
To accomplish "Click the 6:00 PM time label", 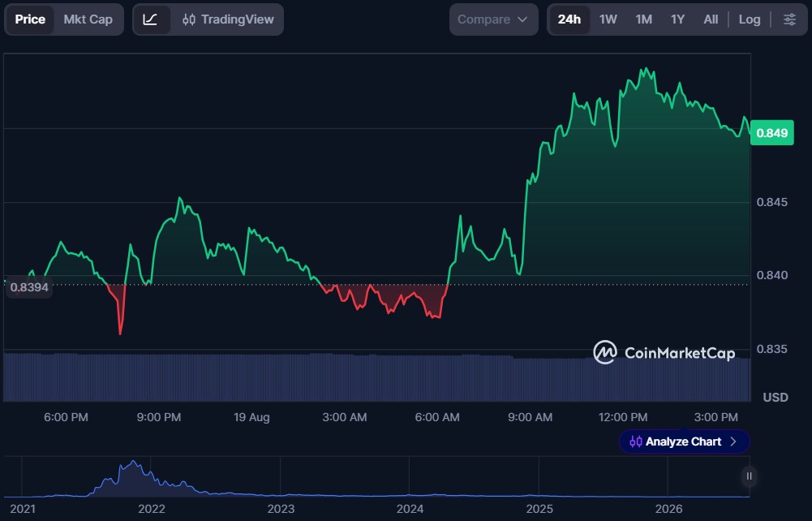I will click(x=66, y=417).
